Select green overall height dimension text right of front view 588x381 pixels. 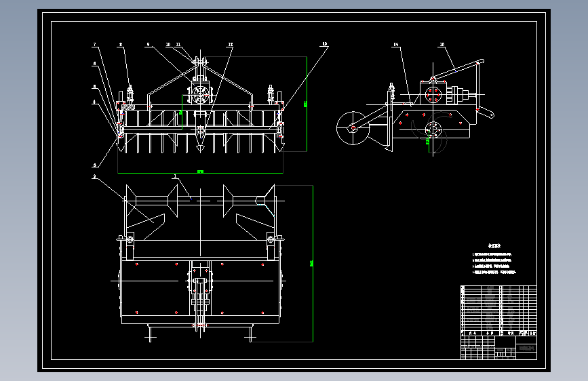pos(305,104)
